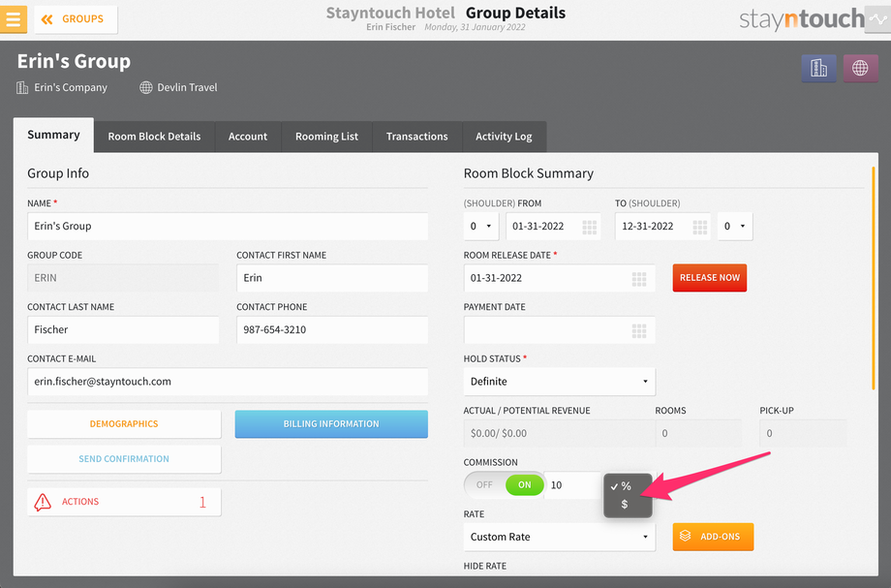
Task: Click Devlin Travel globe icon
Action: [146, 87]
